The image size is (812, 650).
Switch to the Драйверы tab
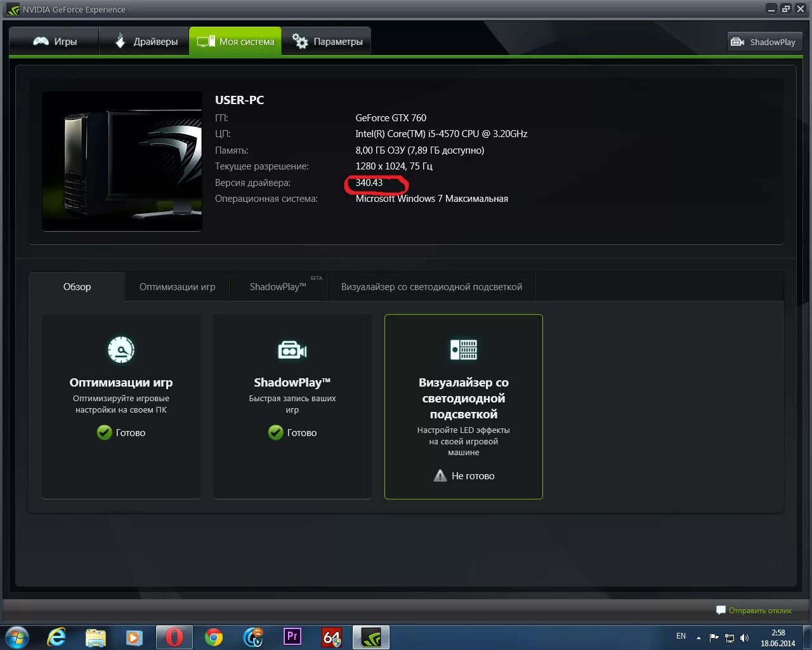point(145,41)
